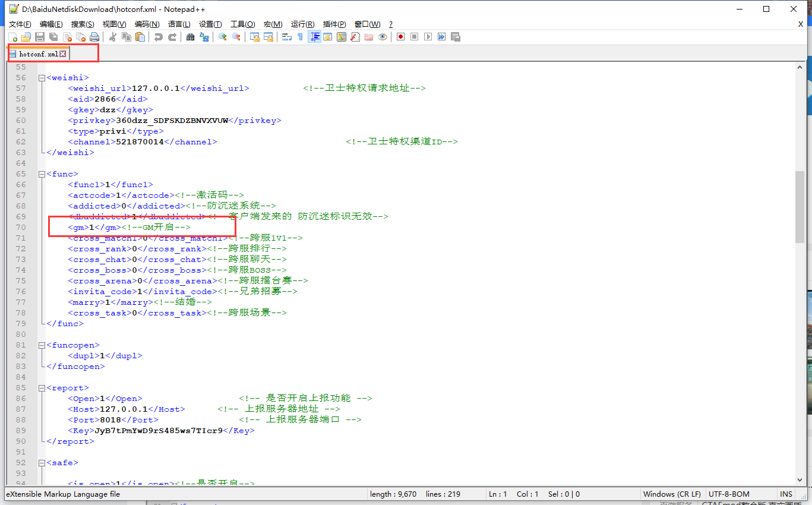
Task: Click the vertical scrollbar thumb
Action: [x=800, y=207]
